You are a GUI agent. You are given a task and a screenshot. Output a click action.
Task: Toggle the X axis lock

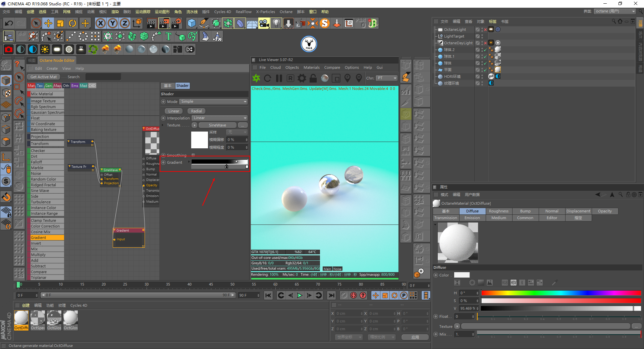[x=100, y=23]
